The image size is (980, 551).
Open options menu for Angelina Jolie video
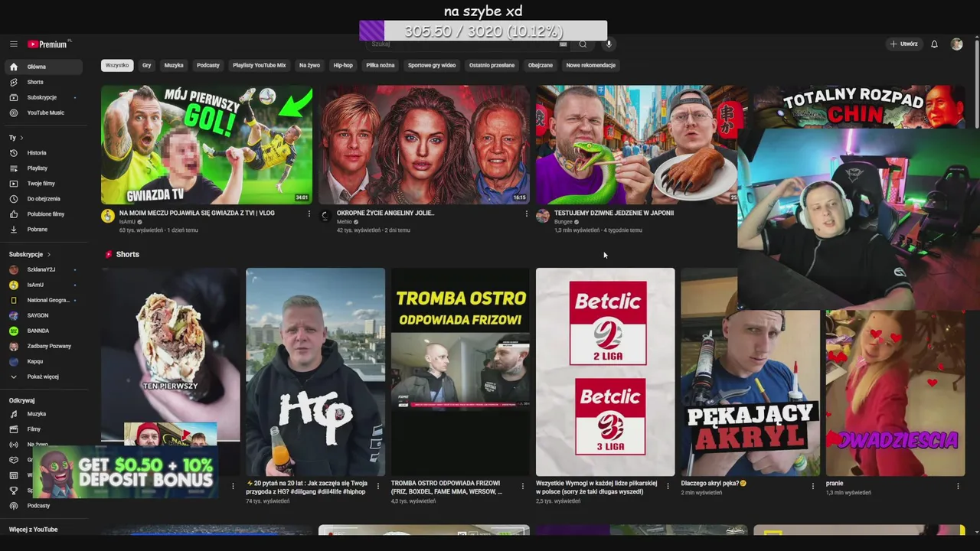click(x=526, y=214)
